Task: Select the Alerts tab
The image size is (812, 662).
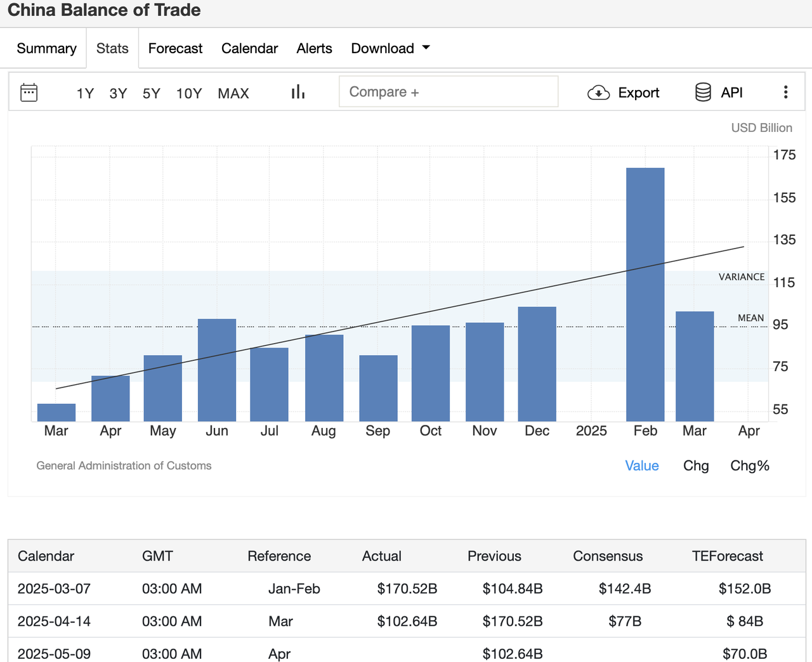Action: 314,48
